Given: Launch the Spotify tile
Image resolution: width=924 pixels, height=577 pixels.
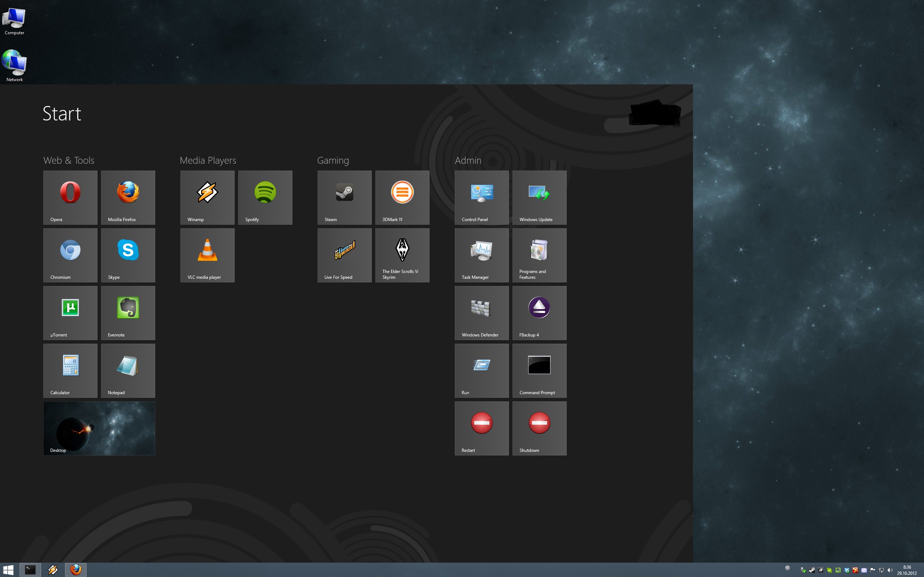Looking at the screenshot, I should point(265,197).
